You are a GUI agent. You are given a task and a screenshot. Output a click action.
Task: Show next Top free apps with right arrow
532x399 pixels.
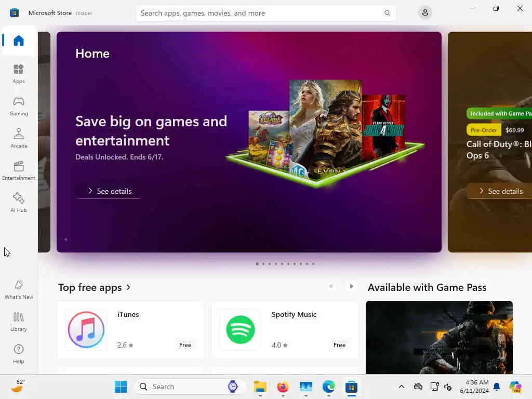(x=352, y=286)
